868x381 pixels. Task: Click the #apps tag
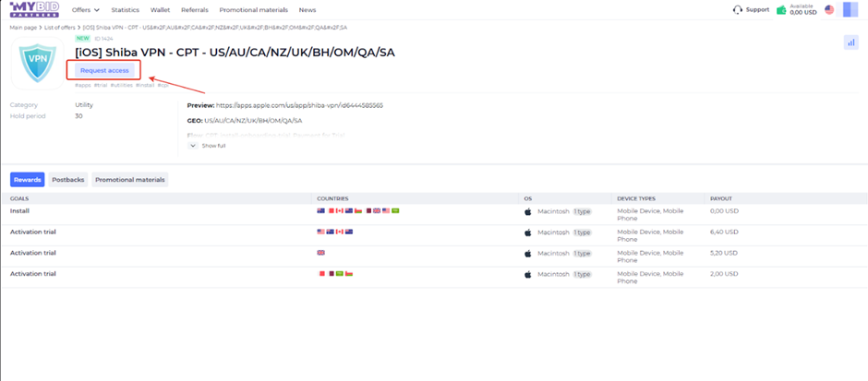tap(83, 85)
